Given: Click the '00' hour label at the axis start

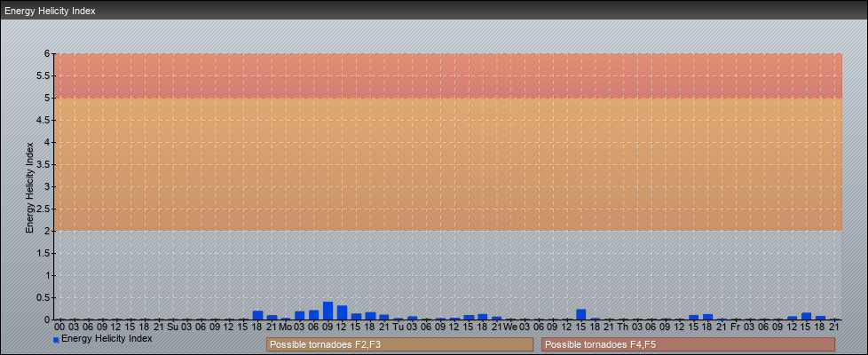Looking at the screenshot, I should pos(59,327).
